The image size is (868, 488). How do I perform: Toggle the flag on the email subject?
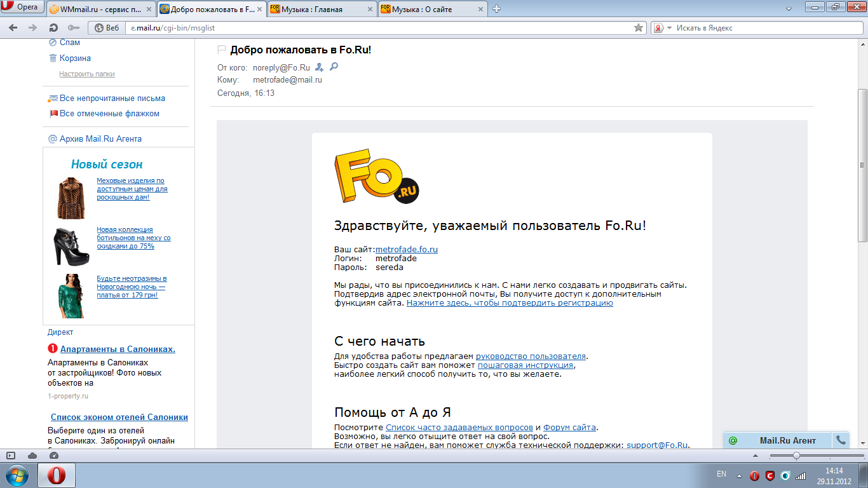[x=222, y=50]
